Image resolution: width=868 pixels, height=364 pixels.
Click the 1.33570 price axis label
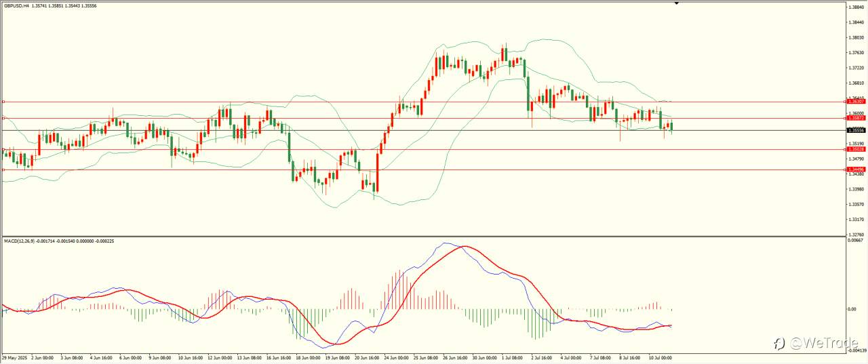856,204
